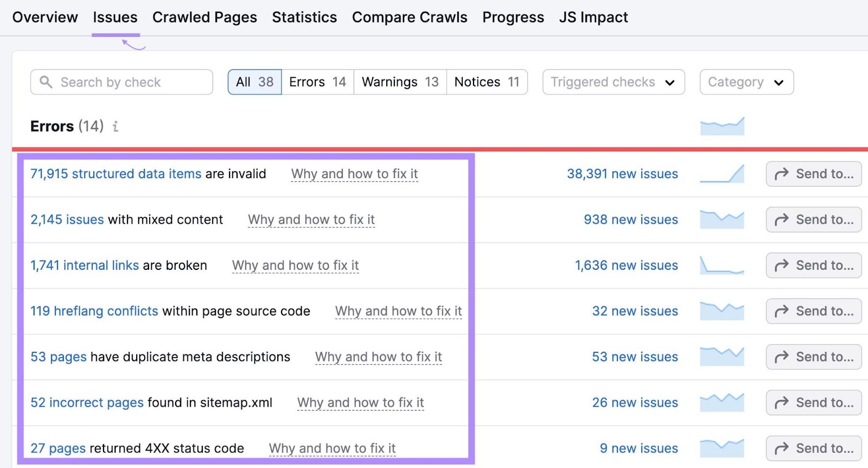The height and width of the screenshot is (468, 868).
Task: Open Why and how to fix it for mixed content
Action: click(311, 220)
